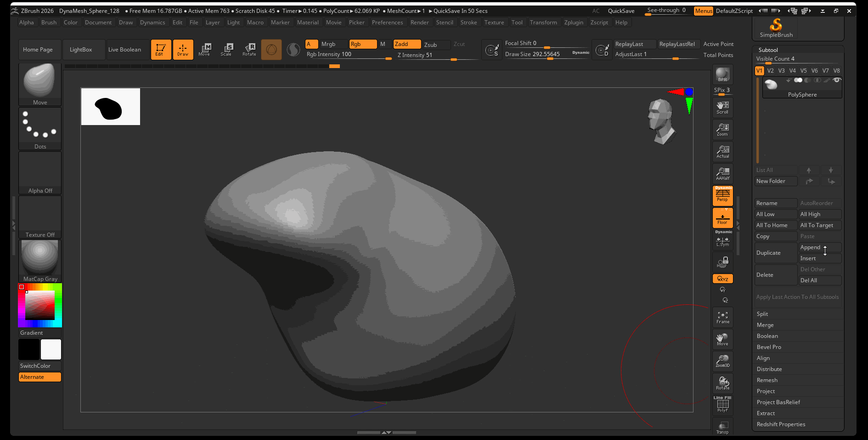Toggle PolySphere subtool eye visibility
Image resolution: width=868 pixels, height=440 pixels.
tap(837, 80)
